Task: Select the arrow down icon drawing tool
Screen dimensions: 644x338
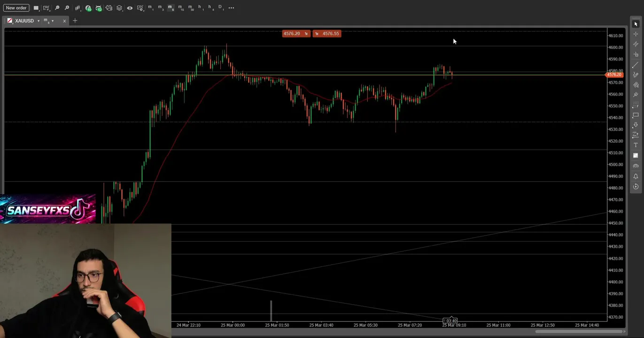Action: click(636, 125)
